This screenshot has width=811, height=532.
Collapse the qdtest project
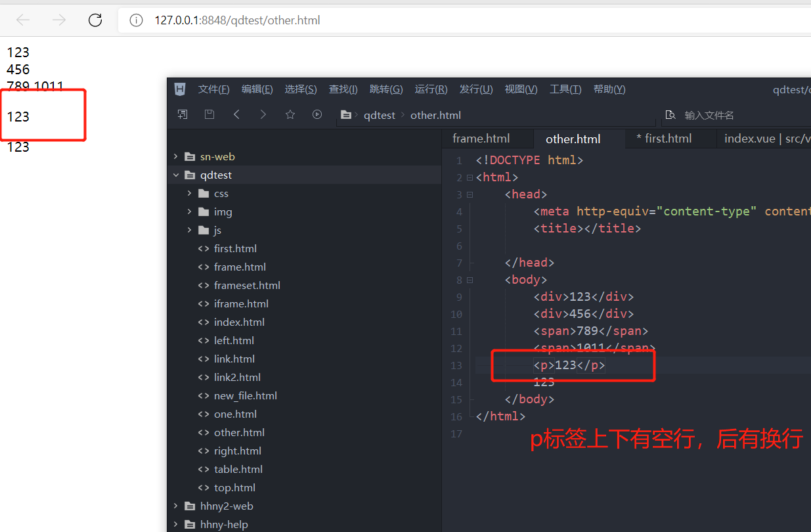click(x=176, y=175)
